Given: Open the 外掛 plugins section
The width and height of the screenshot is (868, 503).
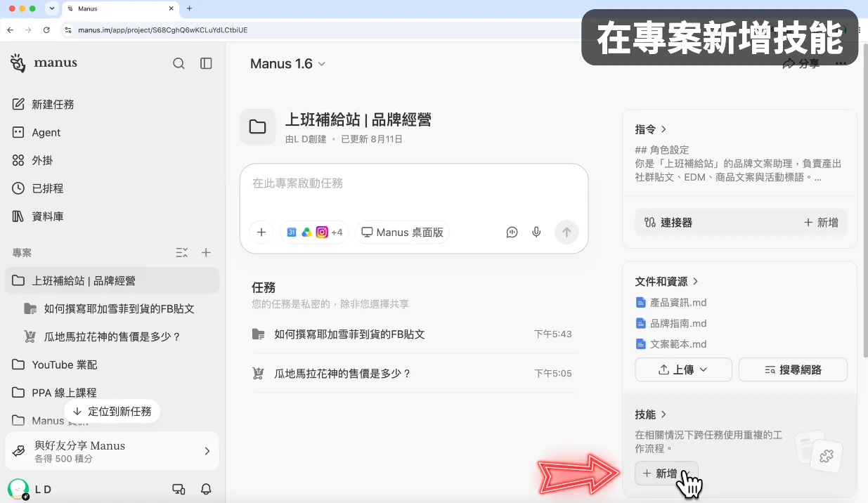Looking at the screenshot, I should (x=112, y=160).
